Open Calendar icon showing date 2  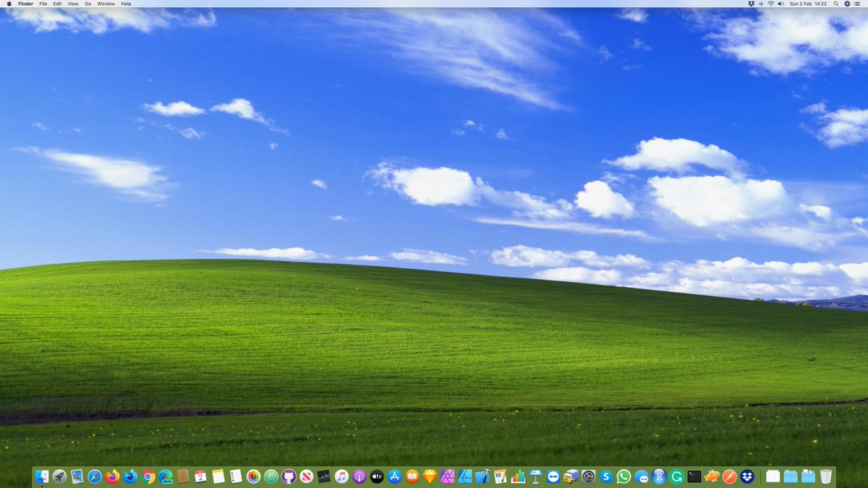(200, 476)
